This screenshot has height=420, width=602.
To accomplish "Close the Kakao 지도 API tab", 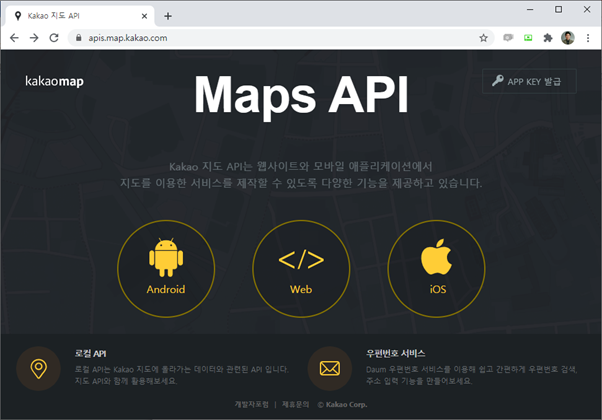I will click(144, 16).
